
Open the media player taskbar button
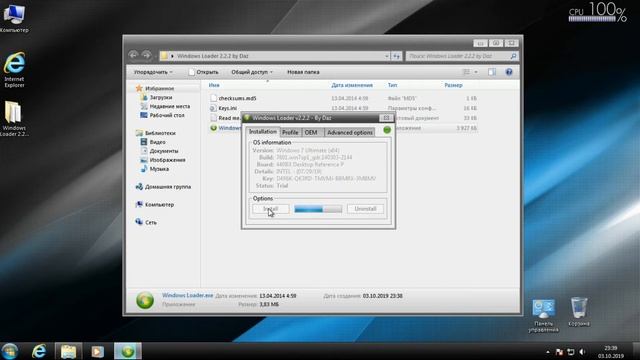coord(97,351)
